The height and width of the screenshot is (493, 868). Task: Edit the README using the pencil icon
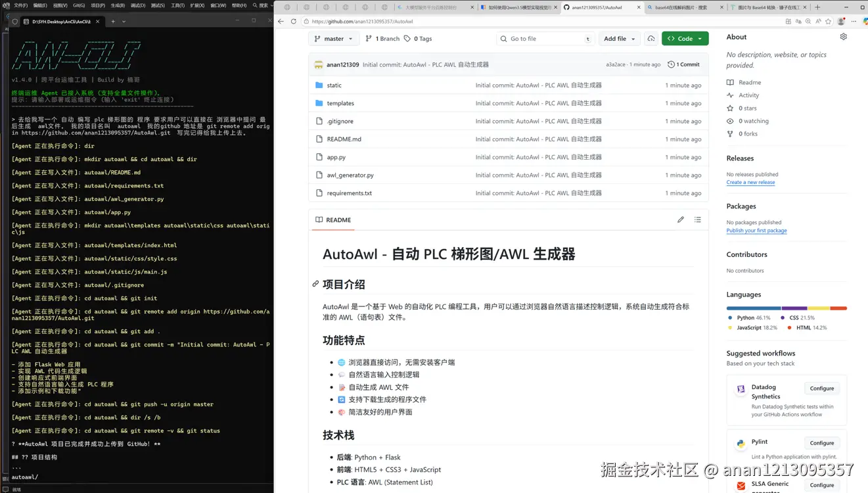681,220
